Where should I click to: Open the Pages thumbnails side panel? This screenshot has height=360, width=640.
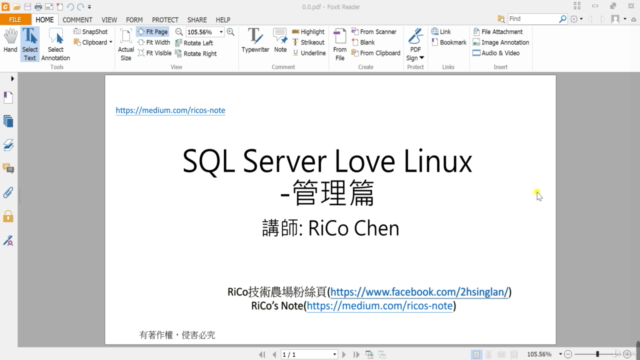point(8,121)
